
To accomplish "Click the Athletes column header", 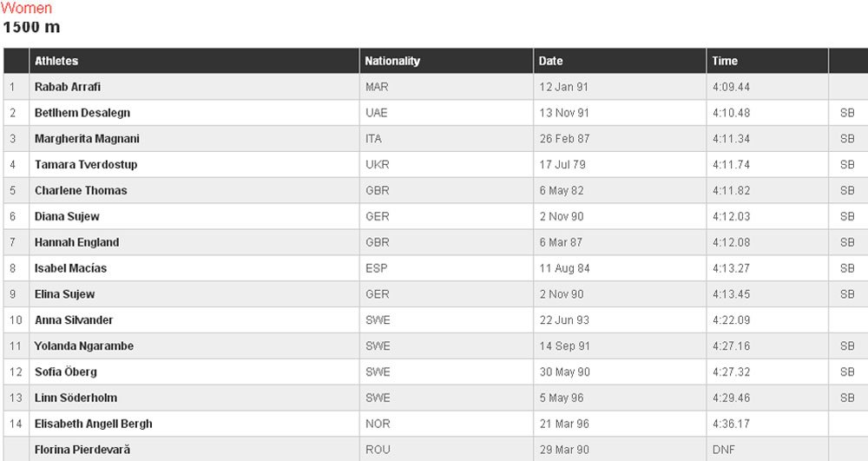I will click(x=56, y=61).
